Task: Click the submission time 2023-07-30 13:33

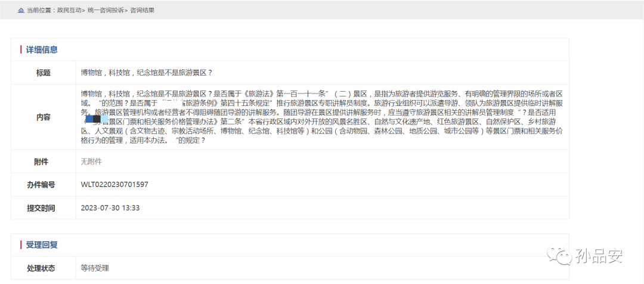Action: click(x=110, y=208)
